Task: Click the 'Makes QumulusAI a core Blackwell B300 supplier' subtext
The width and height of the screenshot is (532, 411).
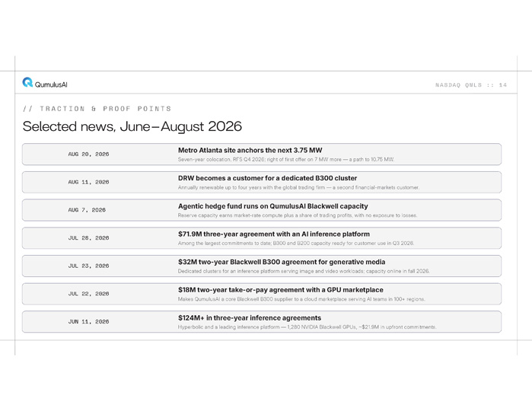Action: 301,299
